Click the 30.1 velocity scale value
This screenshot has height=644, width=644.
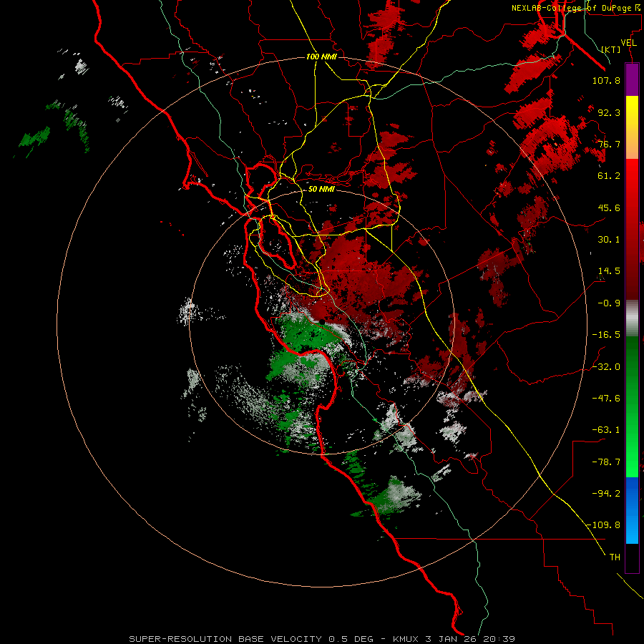pyautogui.click(x=609, y=240)
